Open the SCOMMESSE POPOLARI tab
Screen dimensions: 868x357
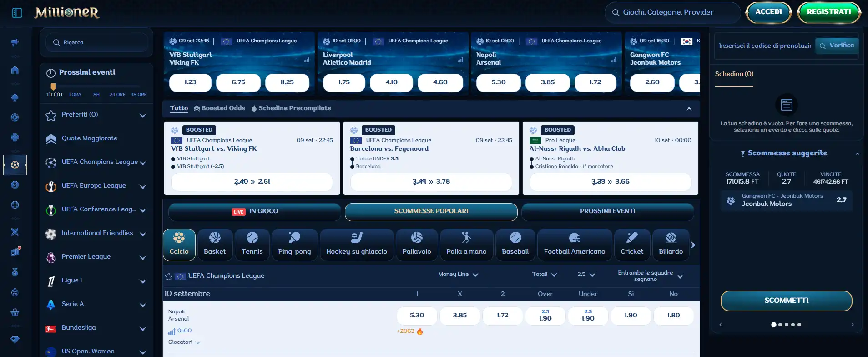point(431,212)
